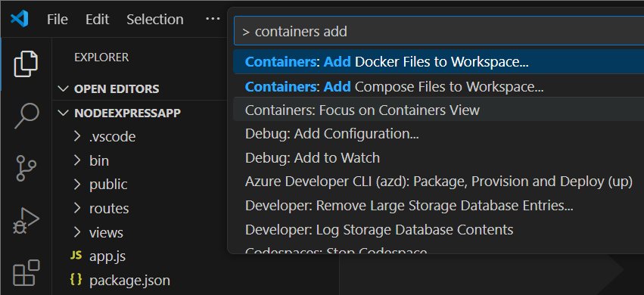Open the overflow menu with three dots

pyautogui.click(x=213, y=19)
